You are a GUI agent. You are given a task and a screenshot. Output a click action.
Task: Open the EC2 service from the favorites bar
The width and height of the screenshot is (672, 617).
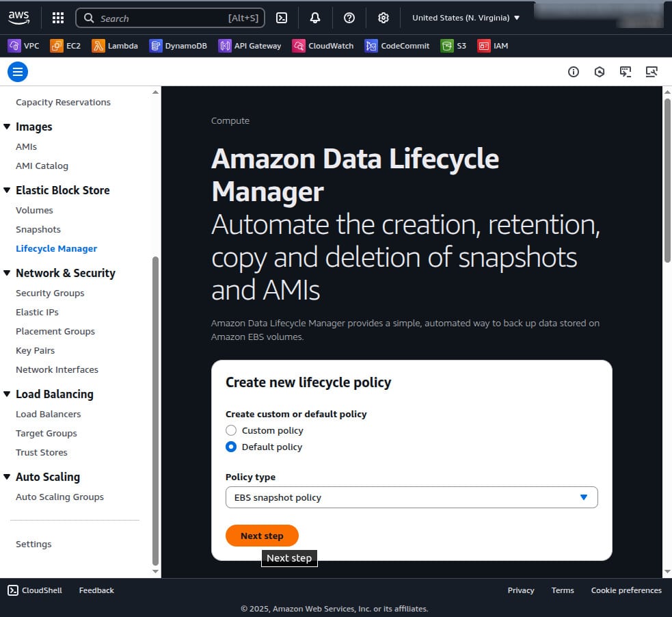[x=66, y=46]
